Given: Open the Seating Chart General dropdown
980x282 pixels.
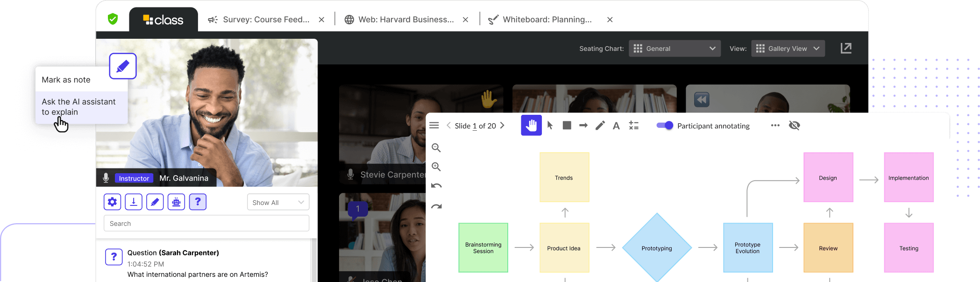Looking at the screenshot, I should (x=674, y=49).
